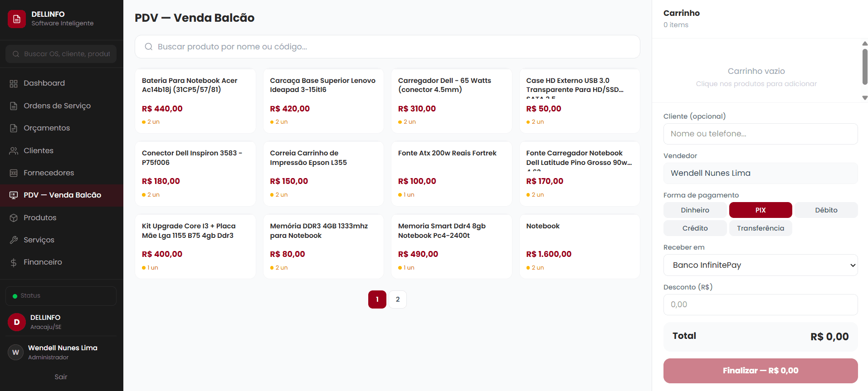Click the green Status dot
The height and width of the screenshot is (391, 868).
(x=15, y=296)
